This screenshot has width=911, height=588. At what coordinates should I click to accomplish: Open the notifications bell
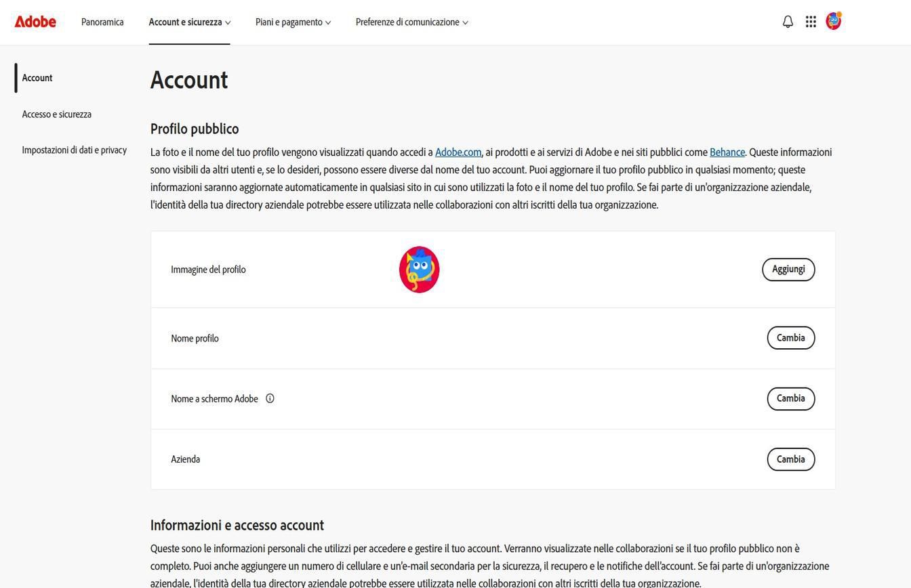click(787, 21)
